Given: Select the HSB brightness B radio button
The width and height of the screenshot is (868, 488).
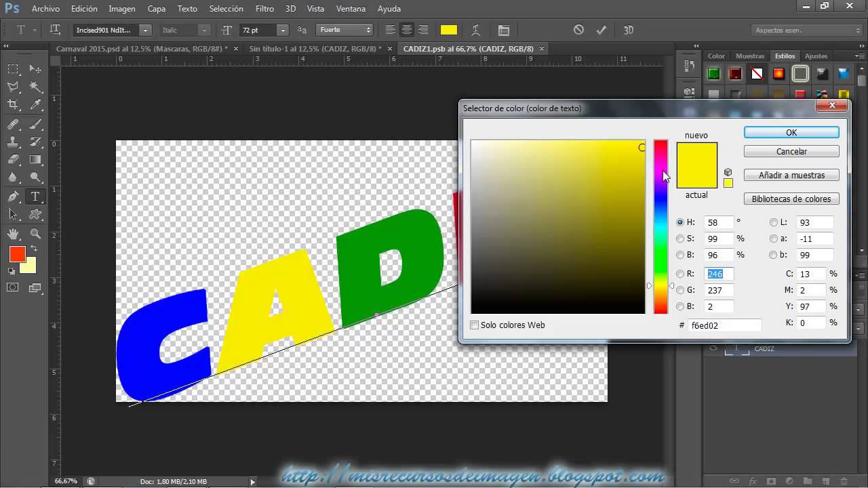Looking at the screenshot, I should pyautogui.click(x=680, y=255).
